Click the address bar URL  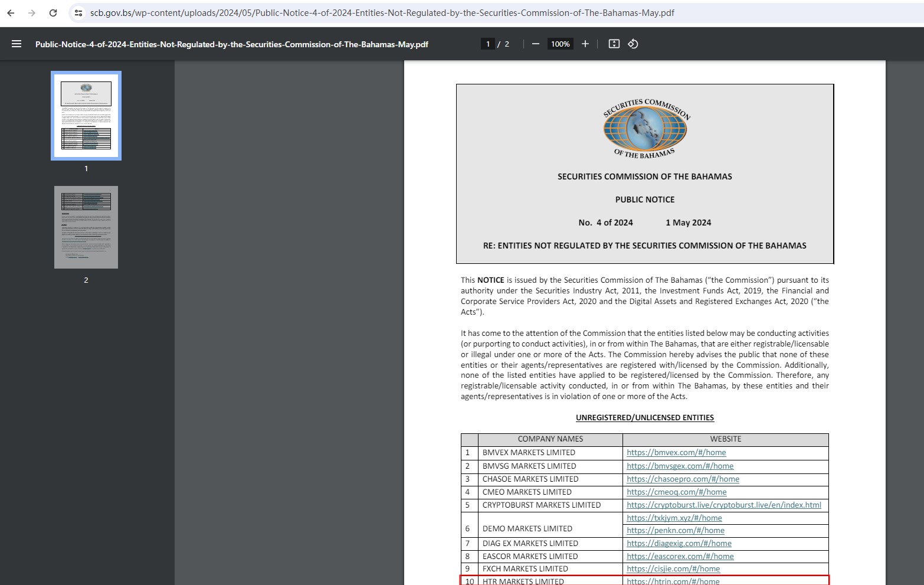pos(382,13)
